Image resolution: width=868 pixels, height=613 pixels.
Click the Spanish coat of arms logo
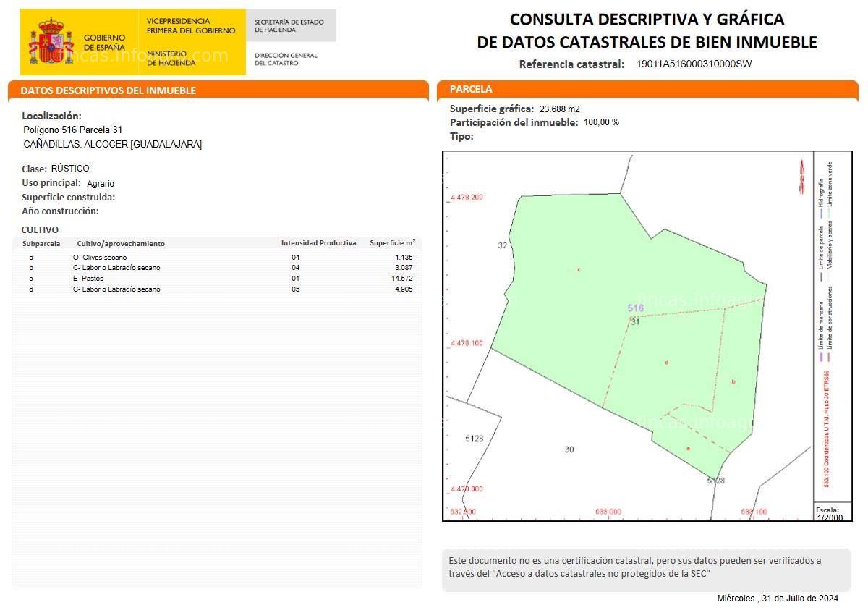click(51, 43)
